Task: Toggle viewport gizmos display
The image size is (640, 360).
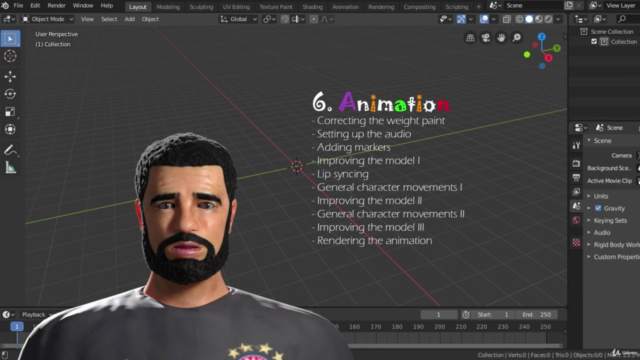Action: (x=461, y=19)
